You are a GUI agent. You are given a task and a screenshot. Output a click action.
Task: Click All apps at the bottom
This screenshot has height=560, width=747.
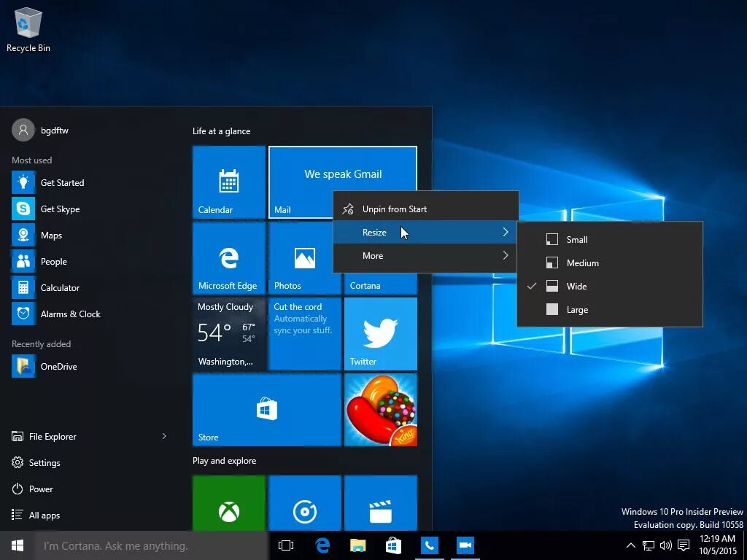(44, 515)
